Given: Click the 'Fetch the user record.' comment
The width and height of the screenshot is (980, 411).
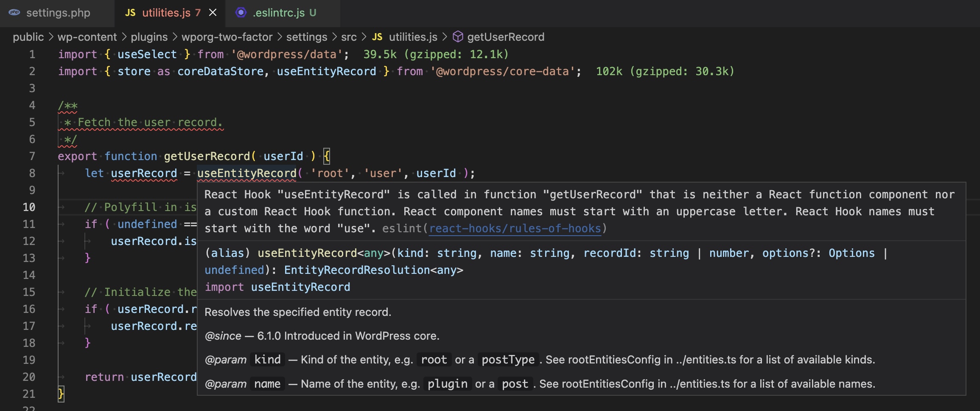Looking at the screenshot, I should (x=150, y=122).
